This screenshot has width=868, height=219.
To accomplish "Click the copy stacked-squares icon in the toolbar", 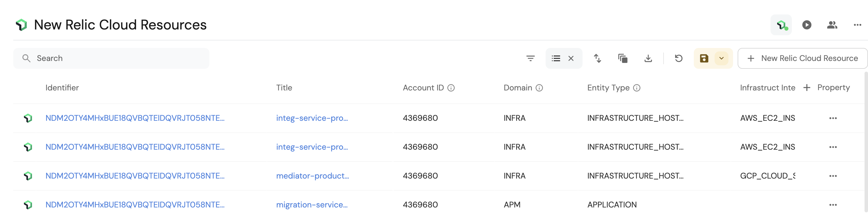I will coord(622,58).
